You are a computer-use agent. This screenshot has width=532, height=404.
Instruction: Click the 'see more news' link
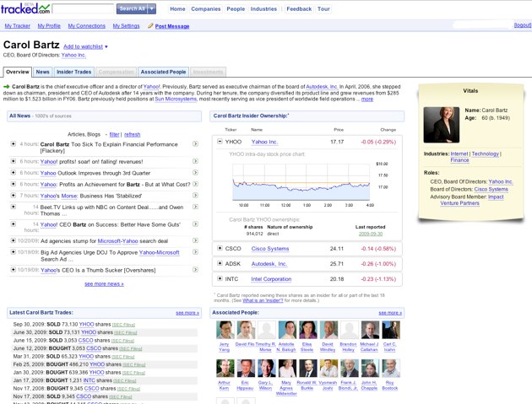(x=104, y=283)
